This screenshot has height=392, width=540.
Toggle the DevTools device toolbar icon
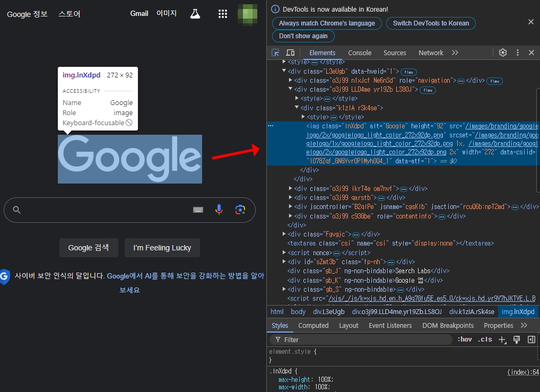tap(290, 53)
